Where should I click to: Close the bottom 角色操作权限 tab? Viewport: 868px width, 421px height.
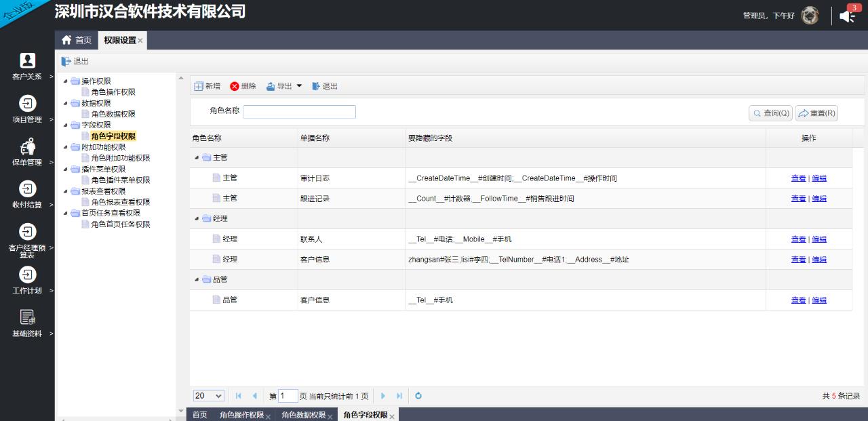[x=268, y=416]
